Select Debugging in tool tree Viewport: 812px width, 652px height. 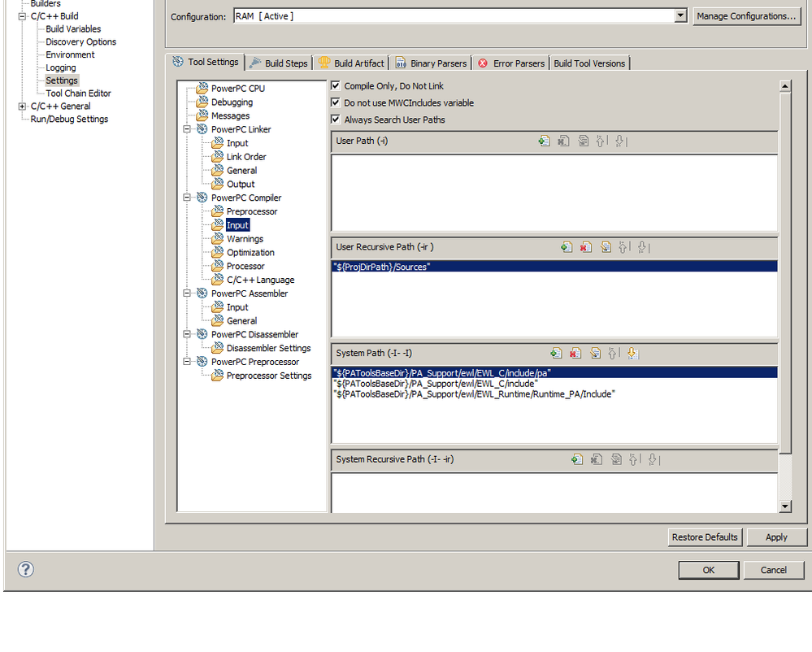tap(232, 102)
